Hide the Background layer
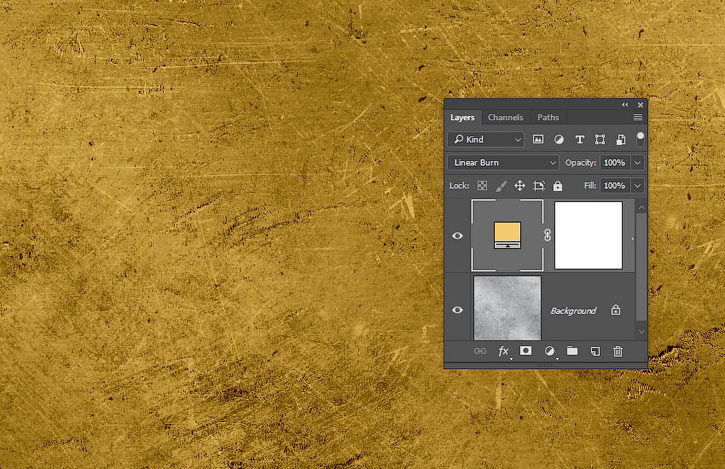725x469 pixels. click(458, 310)
